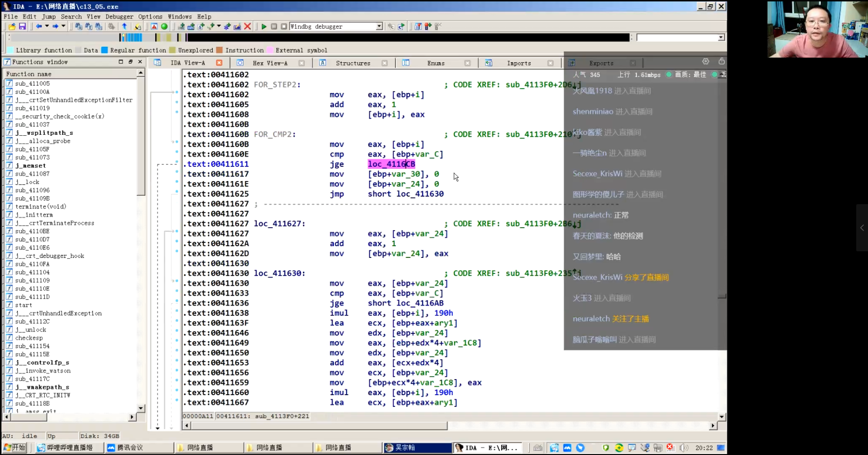Open the Windbg debugger dropdown
This screenshot has height=455, width=868.
[379, 26]
